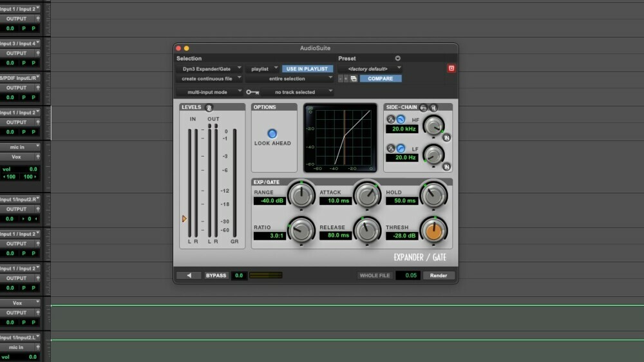Click the RANGE knob
Viewport: 644px width, 362px height.
coord(301,196)
